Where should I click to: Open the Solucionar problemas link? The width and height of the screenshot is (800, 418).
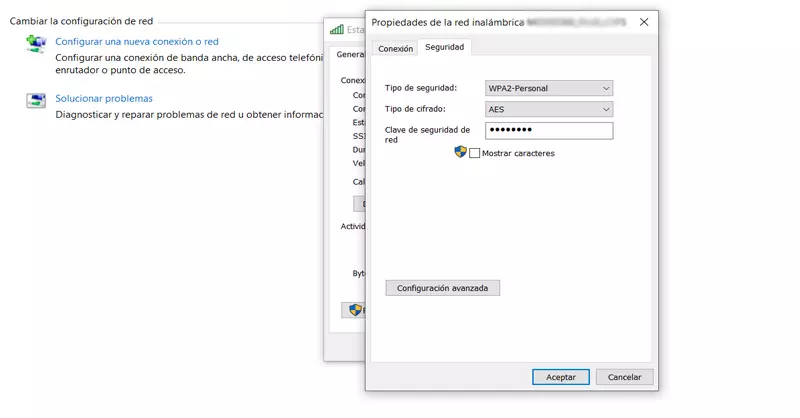[104, 99]
